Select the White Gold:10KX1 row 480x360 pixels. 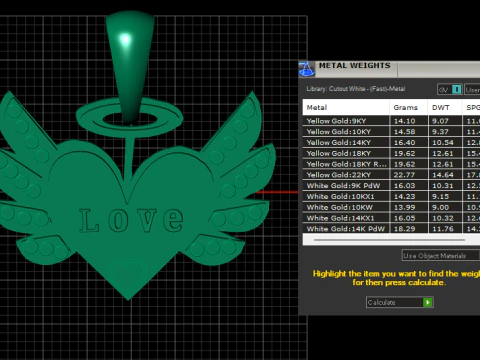391,196
